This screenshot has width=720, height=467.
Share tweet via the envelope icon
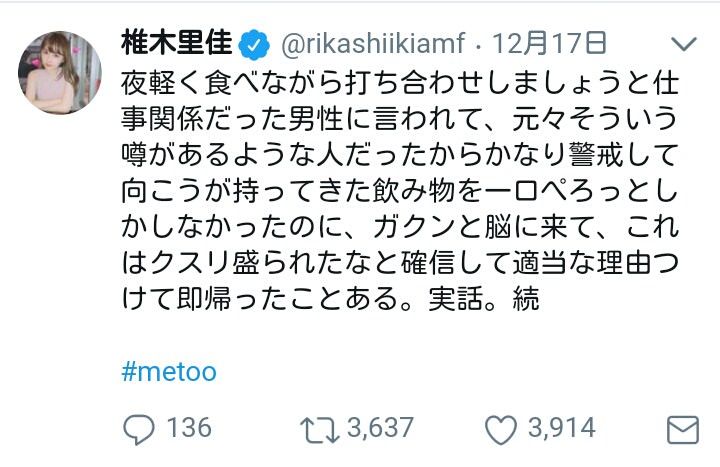pos(682,430)
